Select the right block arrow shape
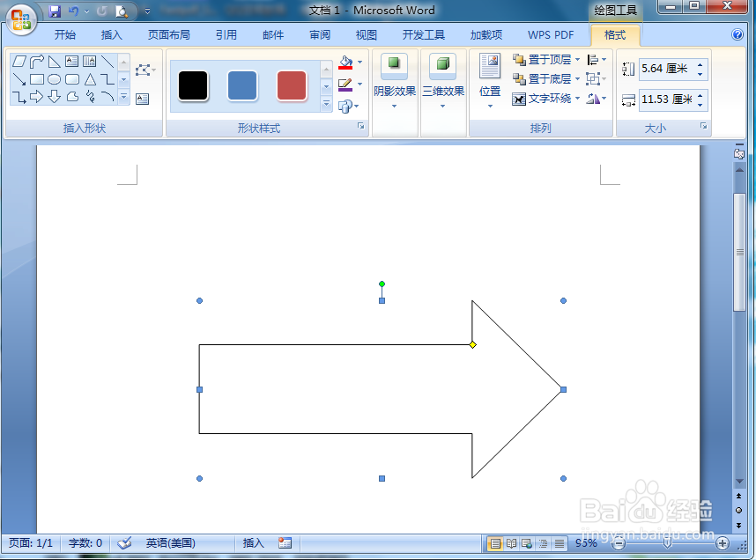Viewport: 756px width, 560px height. (37, 97)
